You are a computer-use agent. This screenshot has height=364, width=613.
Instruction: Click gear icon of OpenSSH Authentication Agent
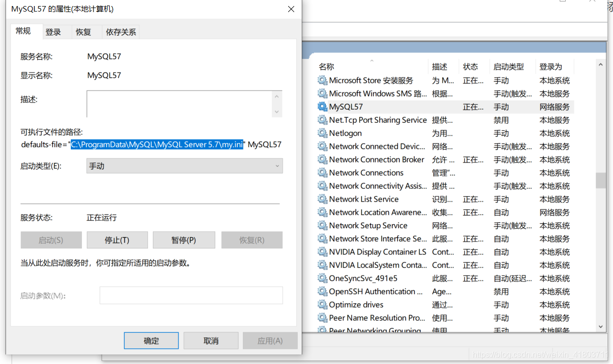tap(322, 292)
